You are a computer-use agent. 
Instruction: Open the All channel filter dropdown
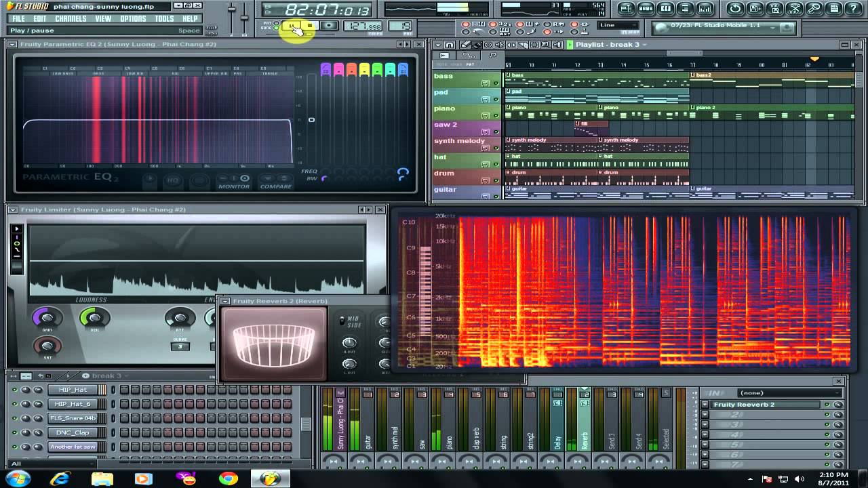click(x=53, y=464)
